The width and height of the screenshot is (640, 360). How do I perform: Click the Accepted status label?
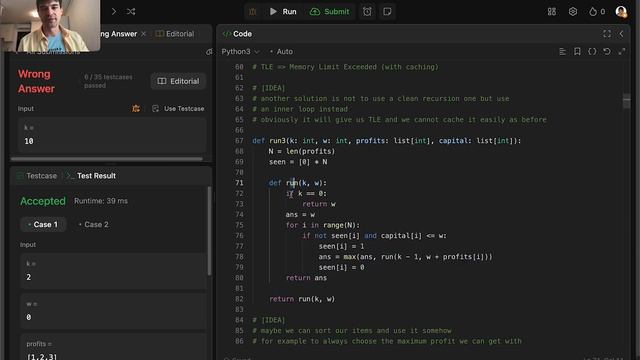coord(43,201)
